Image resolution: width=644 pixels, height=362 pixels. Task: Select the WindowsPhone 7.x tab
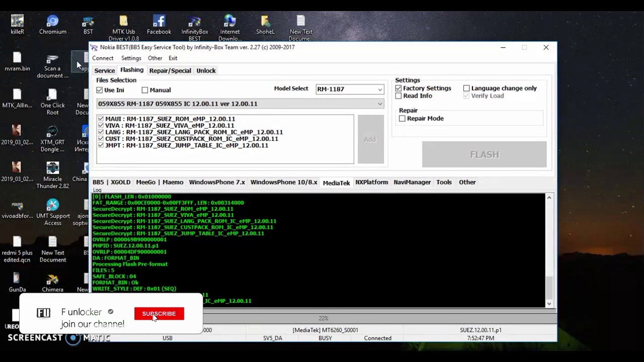point(217,182)
